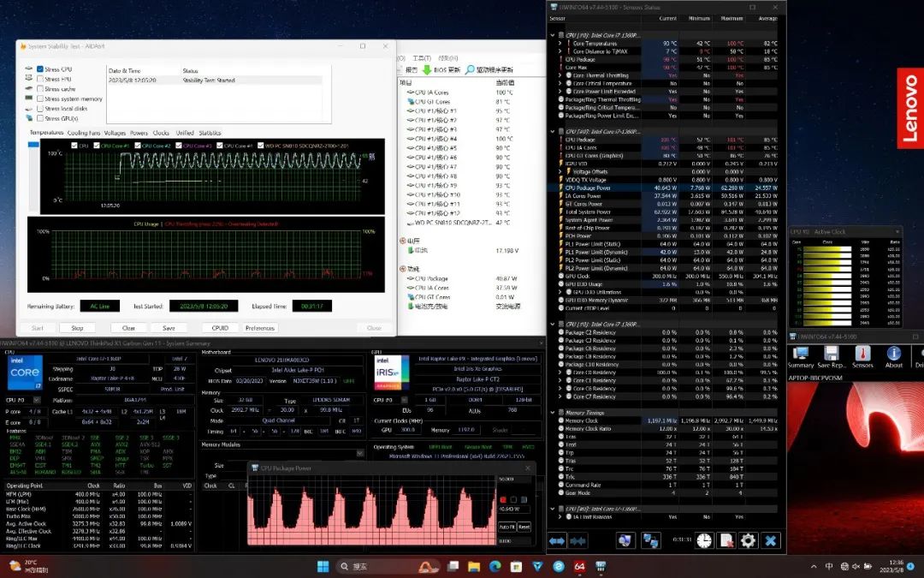Image resolution: width=924 pixels, height=578 pixels.
Task: Click the blue X icon in Sensors Status toolbar
Action: pyautogui.click(x=771, y=540)
